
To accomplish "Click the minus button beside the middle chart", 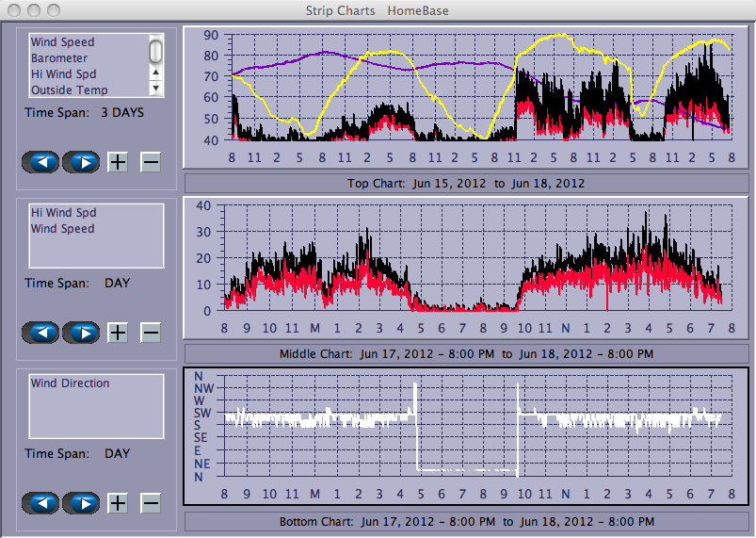I will pos(151,332).
